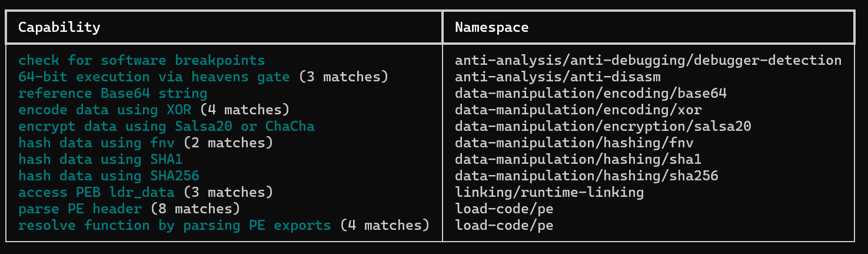Click 'access PEB ldr_data' capability

[x=97, y=192]
